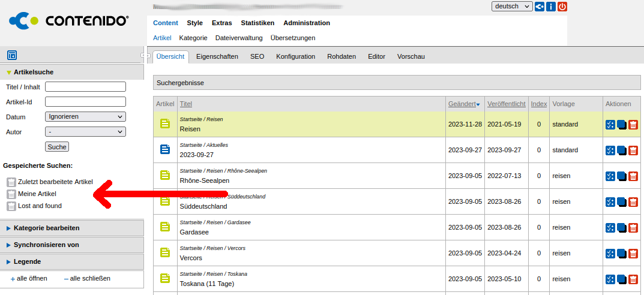Open the Administration menu

306,23
